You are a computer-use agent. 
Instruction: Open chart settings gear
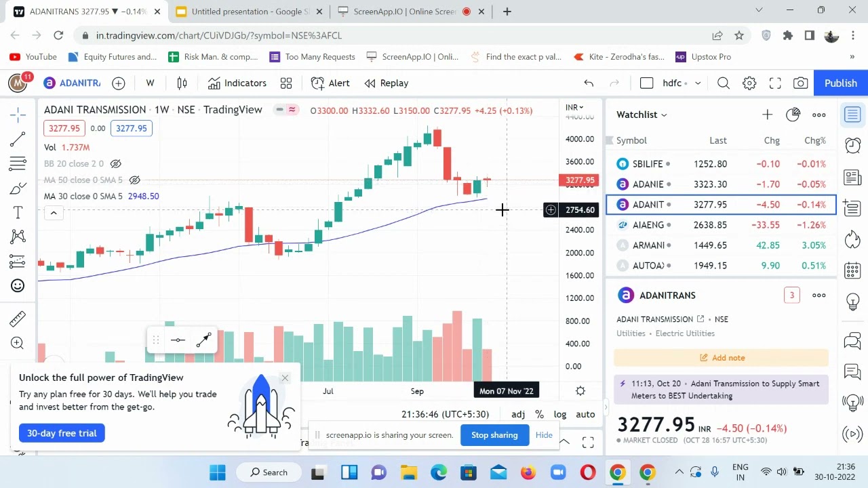tap(749, 83)
